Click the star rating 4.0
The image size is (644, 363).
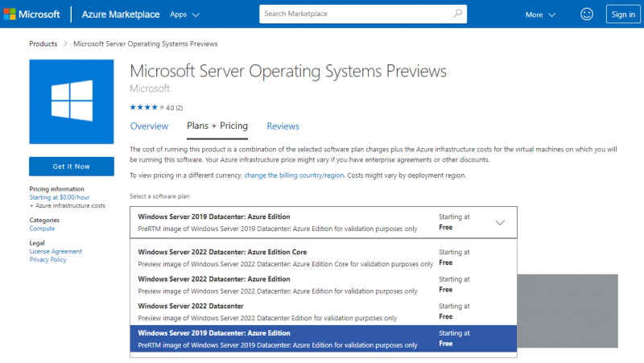coord(156,108)
